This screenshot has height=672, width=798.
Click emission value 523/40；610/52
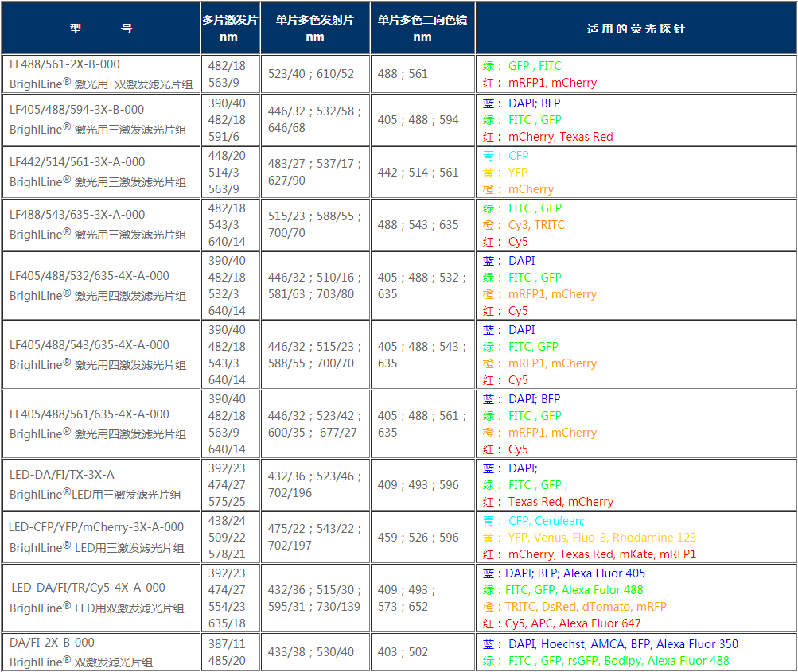point(311,74)
